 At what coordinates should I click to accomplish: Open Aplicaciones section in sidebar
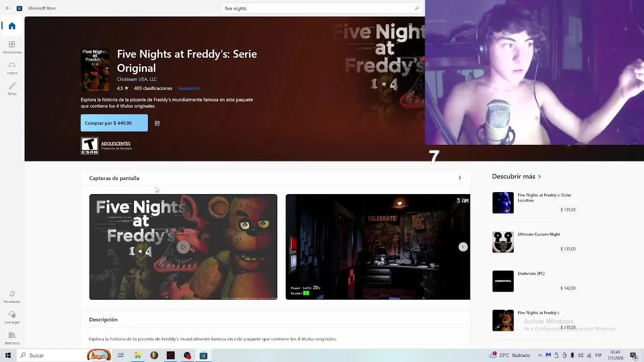pyautogui.click(x=12, y=47)
